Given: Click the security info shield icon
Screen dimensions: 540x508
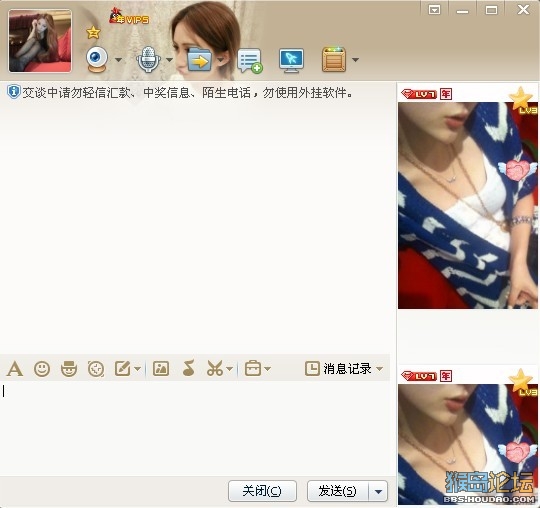Looking at the screenshot, I should [14, 92].
